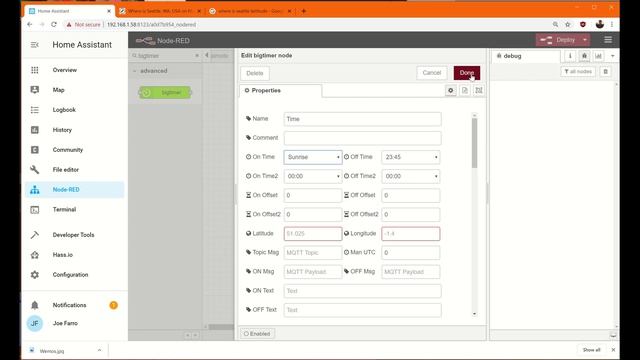Switch to the Seattle WA browser tab
The width and height of the screenshot is (640, 360).
coord(161,11)
